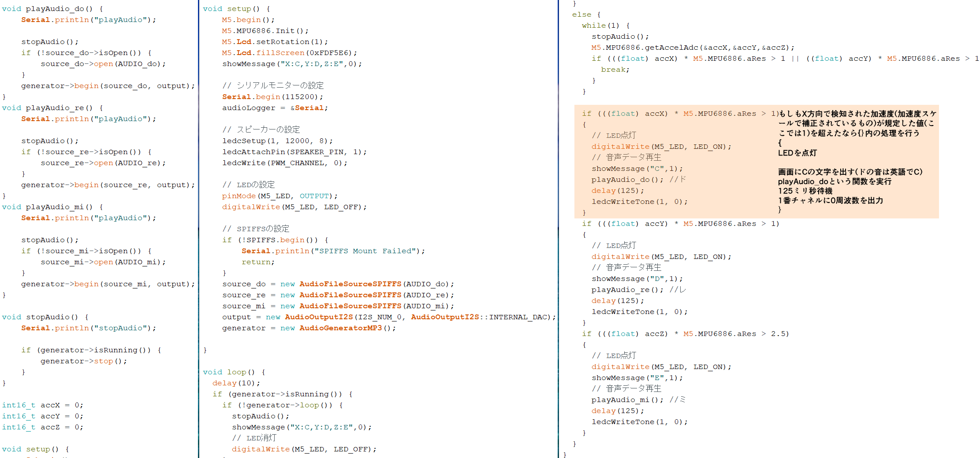Select the ledcSetup(1, 12000, 8) line
The image size is (980, 458).
coord(277,141)
